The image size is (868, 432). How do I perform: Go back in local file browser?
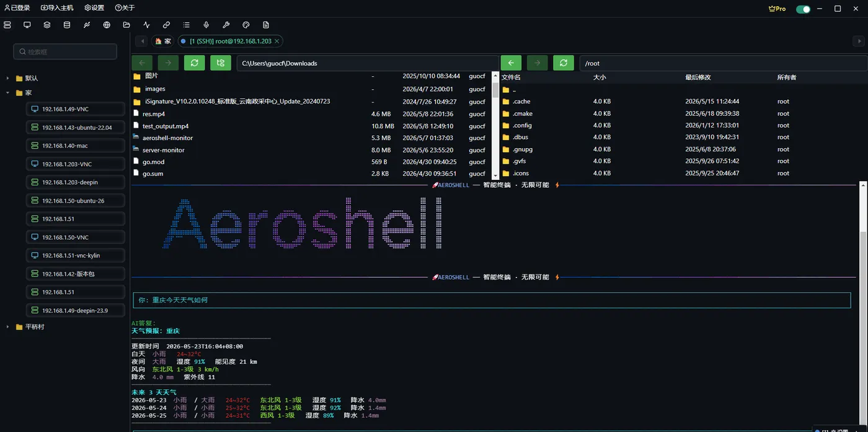click(142, 63)
